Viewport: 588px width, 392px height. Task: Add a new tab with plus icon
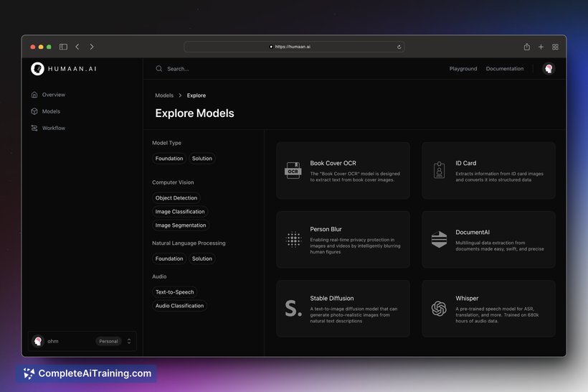541,47
